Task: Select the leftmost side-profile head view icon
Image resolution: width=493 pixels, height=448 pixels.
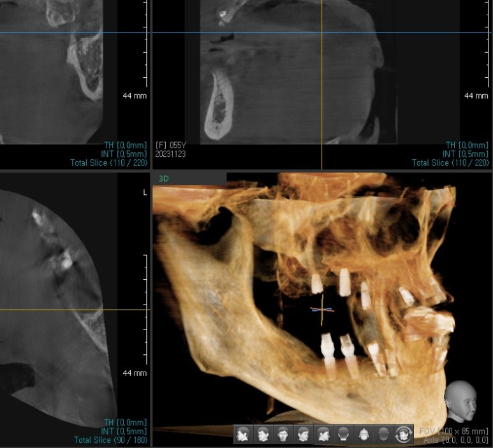Action: (242, 434)
